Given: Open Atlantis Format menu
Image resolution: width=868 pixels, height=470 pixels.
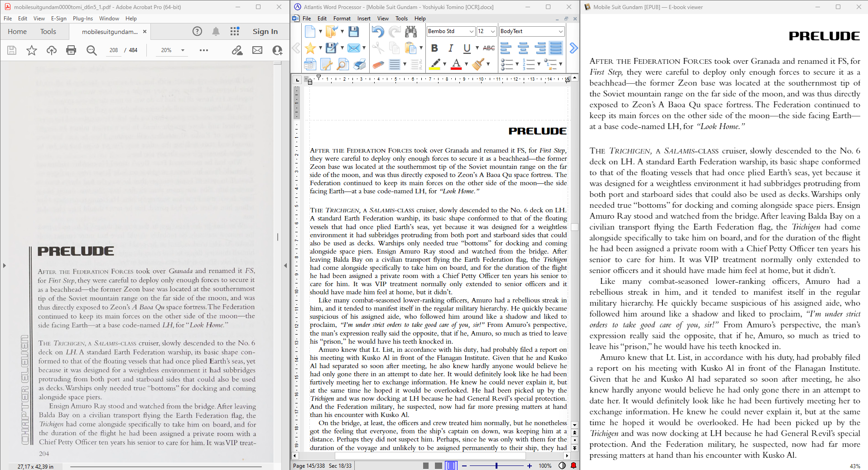Looking at the screenshot, I should pyautogui.click(x=342, y=19).
